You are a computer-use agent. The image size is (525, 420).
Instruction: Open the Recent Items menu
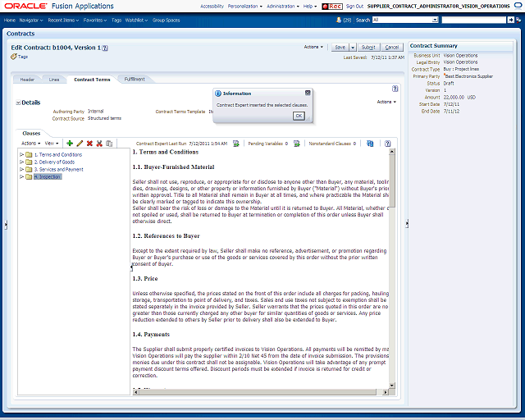coord(63,21)
